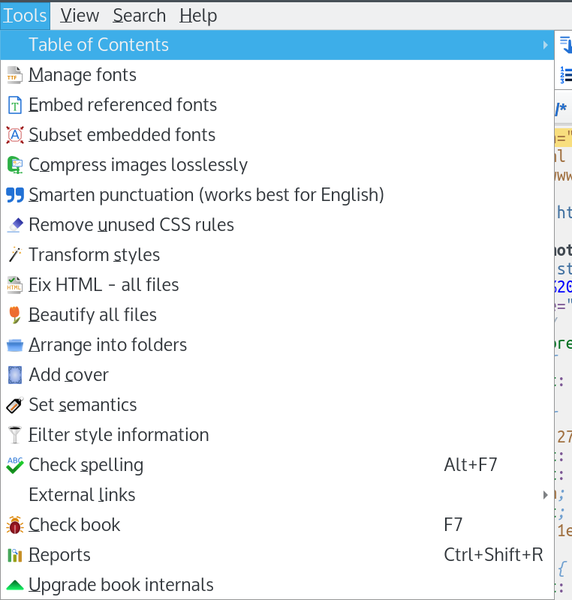Click the Subset embedded fonts icon
572x600 pixels.
click(15, 135)
